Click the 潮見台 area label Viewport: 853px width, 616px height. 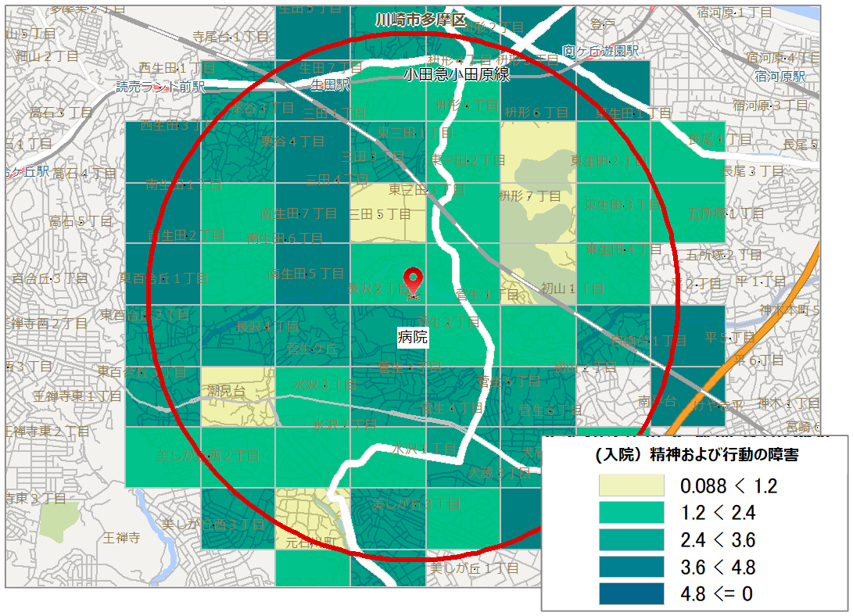226,390
